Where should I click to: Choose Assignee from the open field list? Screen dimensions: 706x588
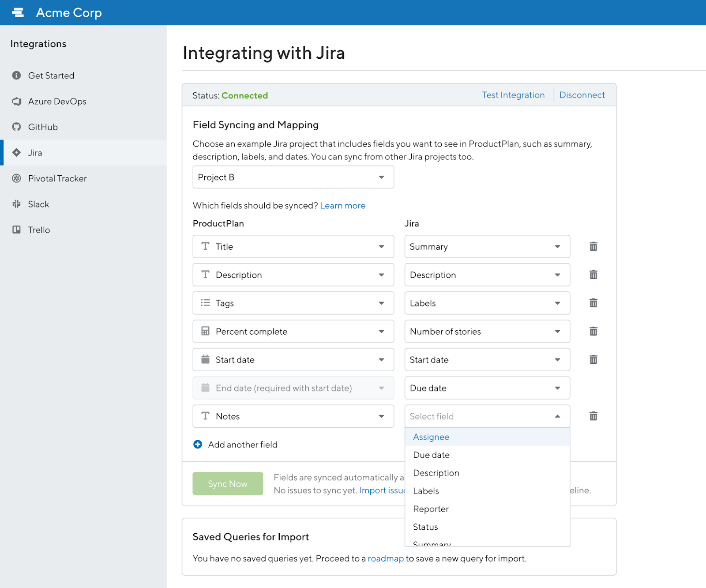tap(431, 437)
